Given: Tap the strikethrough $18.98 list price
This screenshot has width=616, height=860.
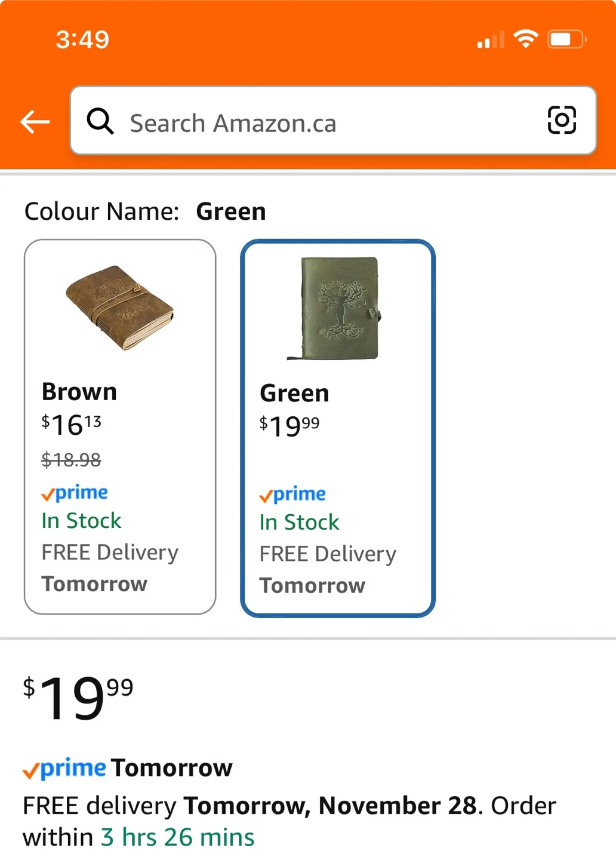Looking at the screenshot, I should [x=71, y=460].
